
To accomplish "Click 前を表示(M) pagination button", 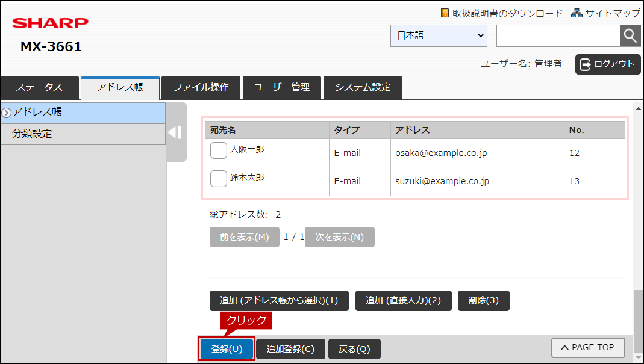I will (x=245, y=237).
